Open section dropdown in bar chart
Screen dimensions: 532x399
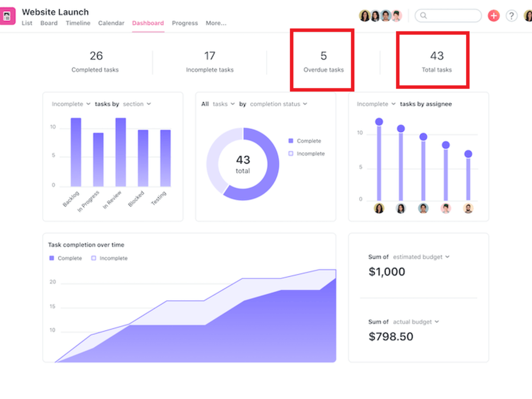(137, 104)
